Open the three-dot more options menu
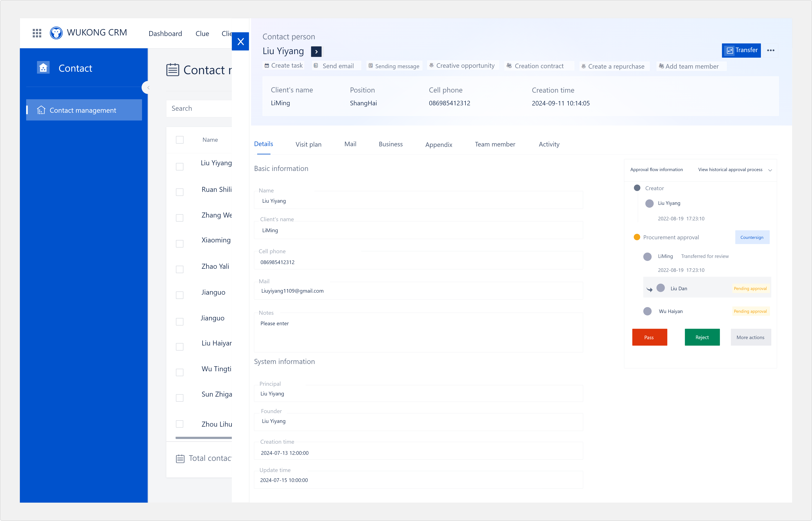 [771, 50]
